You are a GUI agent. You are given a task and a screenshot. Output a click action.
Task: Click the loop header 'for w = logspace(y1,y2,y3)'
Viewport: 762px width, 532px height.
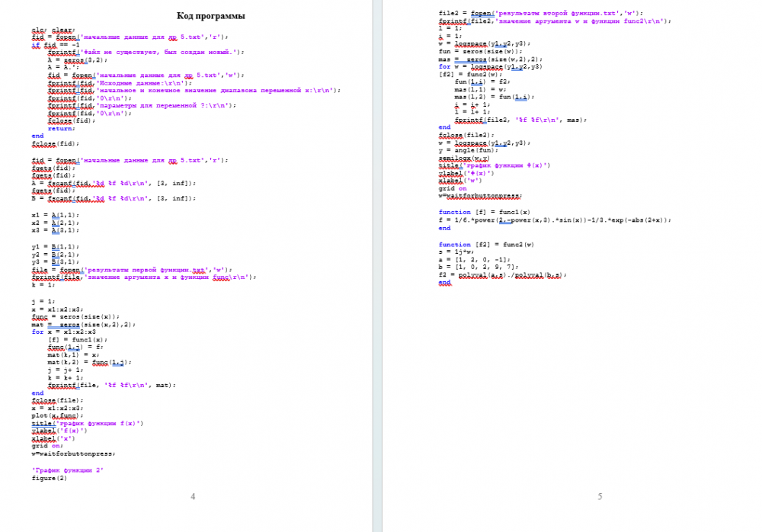pyautogui.click(x=490, y=66)
